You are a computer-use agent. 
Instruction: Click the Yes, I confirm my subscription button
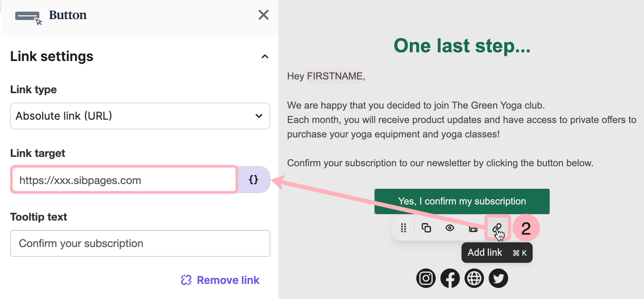462,201
